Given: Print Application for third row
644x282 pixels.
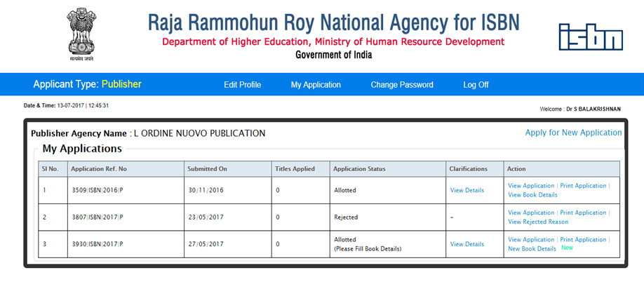Looking at the screenshot, I should click(583, 240).
